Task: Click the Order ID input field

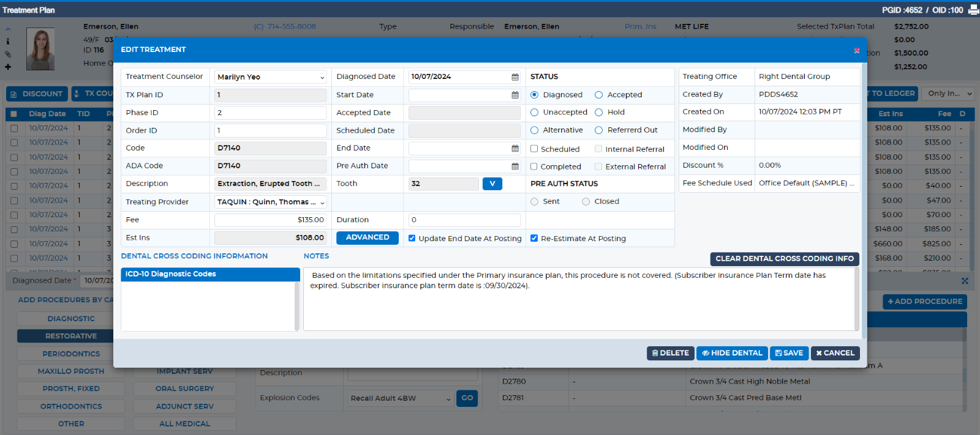Action: point(270,131)
